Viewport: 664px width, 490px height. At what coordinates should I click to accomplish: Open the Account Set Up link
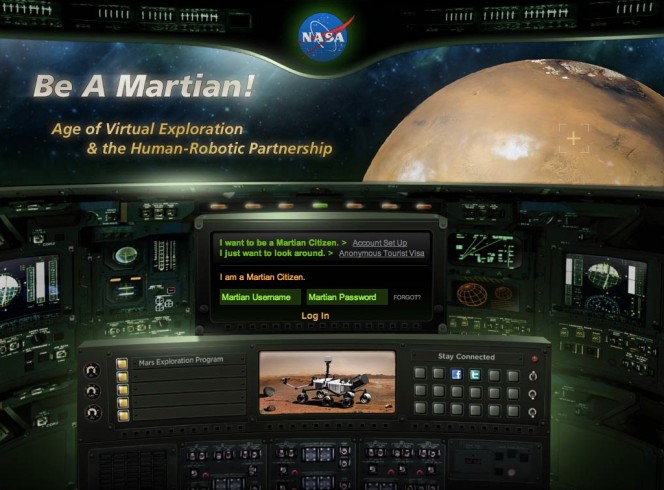pos(379,242)
